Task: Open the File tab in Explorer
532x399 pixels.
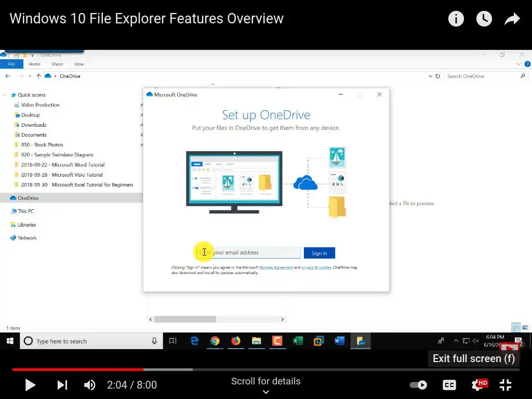Action: pos(11,64)
